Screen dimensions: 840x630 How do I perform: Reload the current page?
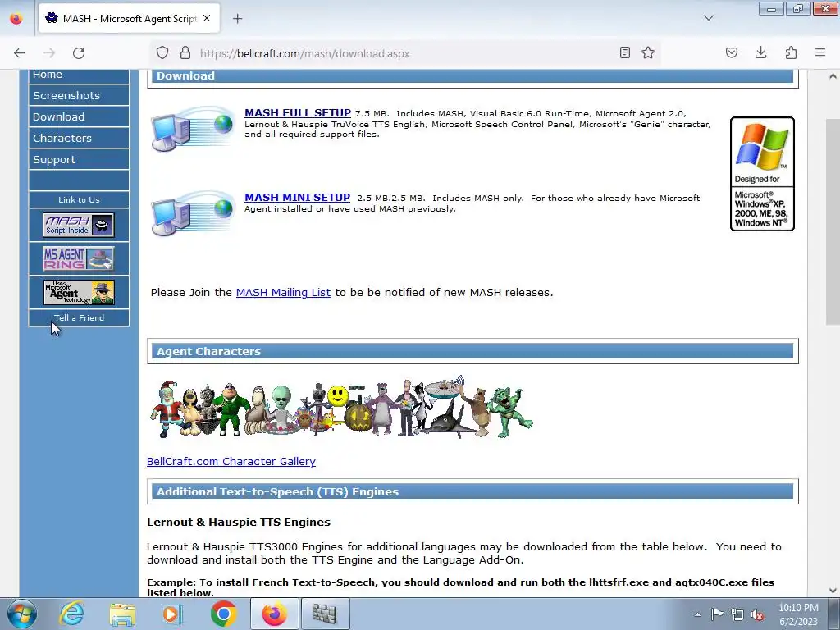(79, 53)
